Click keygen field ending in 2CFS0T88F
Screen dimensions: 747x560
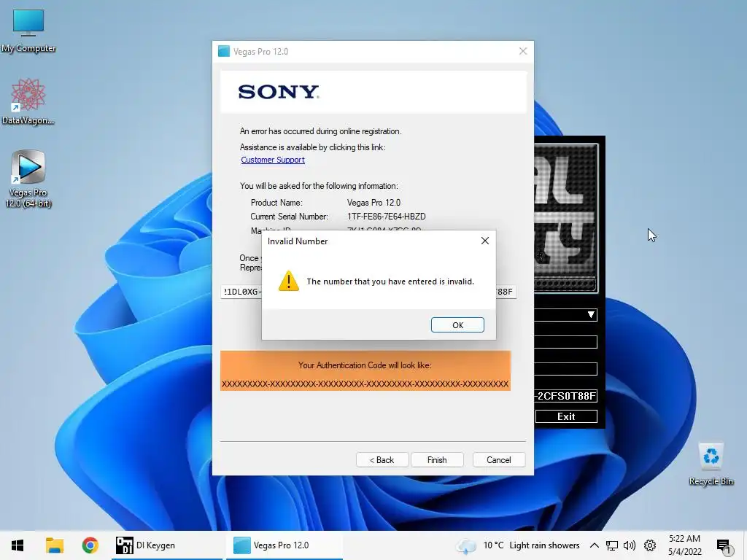(565, 396)
